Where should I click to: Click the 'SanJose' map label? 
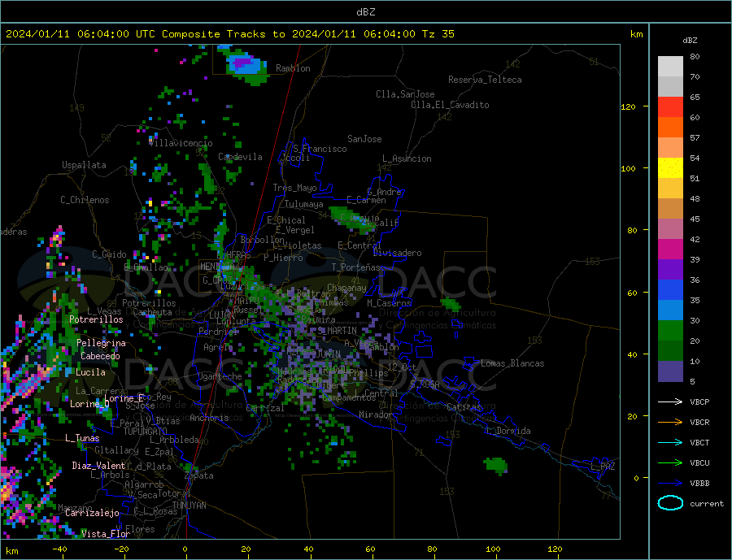[x=364, y=139]
